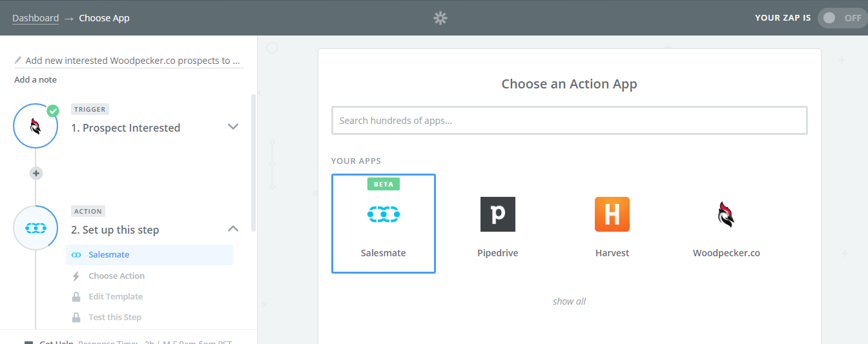Click the pencil icon beside the zap name
Image resolution: width=868 pixels, height=344 pixels.
(x=18, y=60)
